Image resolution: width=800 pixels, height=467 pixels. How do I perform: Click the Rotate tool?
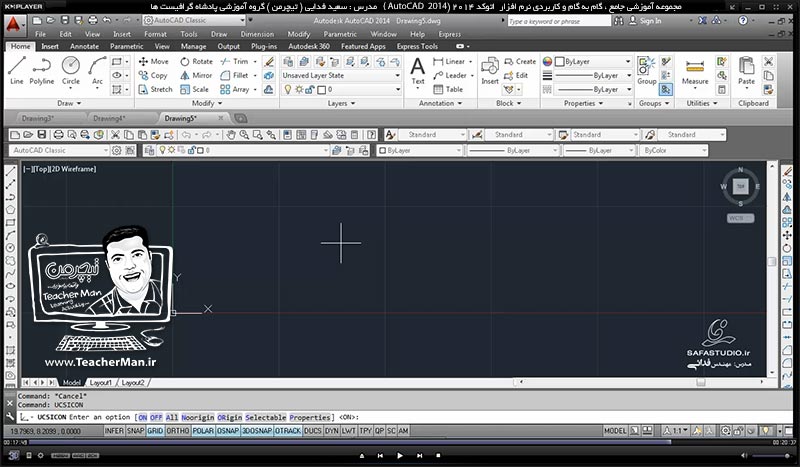coord(196,61)
